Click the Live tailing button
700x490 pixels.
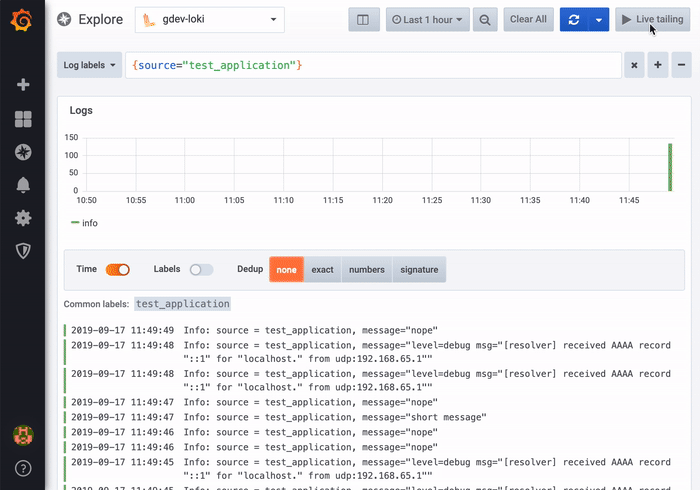pos(652,19)
